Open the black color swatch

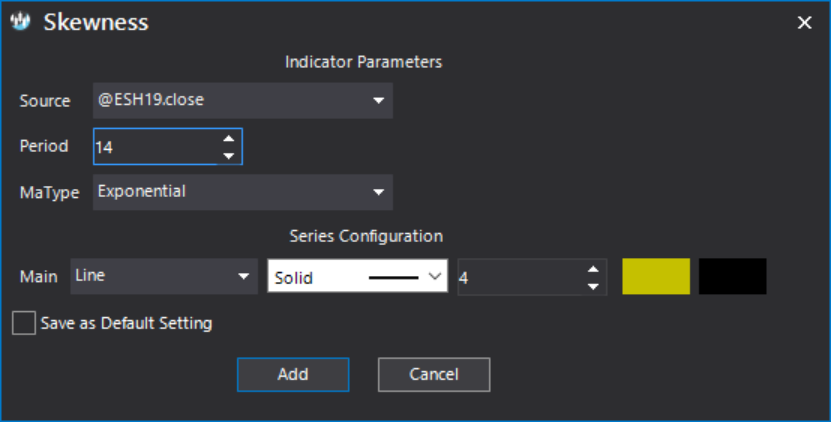pyautogui.click(x=732, y=276)
